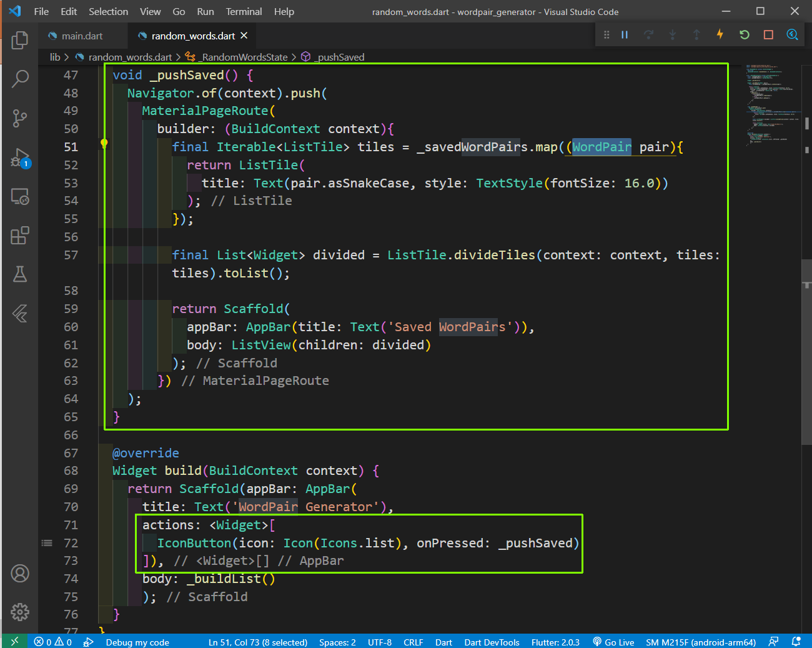This screenshot has width=812, height=648.
Task: Open the notifications bell
Action: tap(796, 642)
